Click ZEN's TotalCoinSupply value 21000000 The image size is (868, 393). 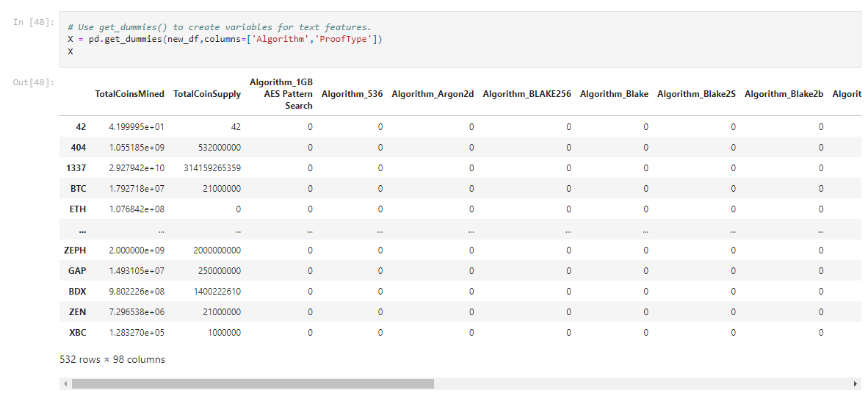222,312
